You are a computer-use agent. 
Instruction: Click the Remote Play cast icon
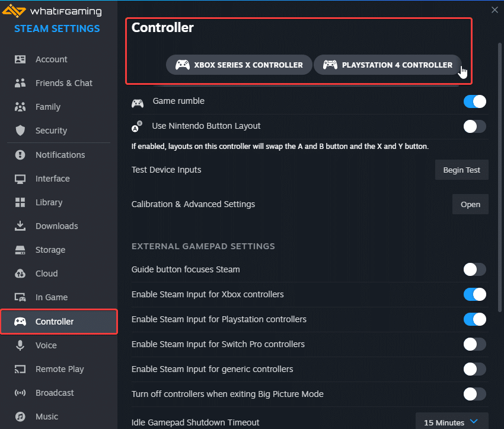click(20, 369)
